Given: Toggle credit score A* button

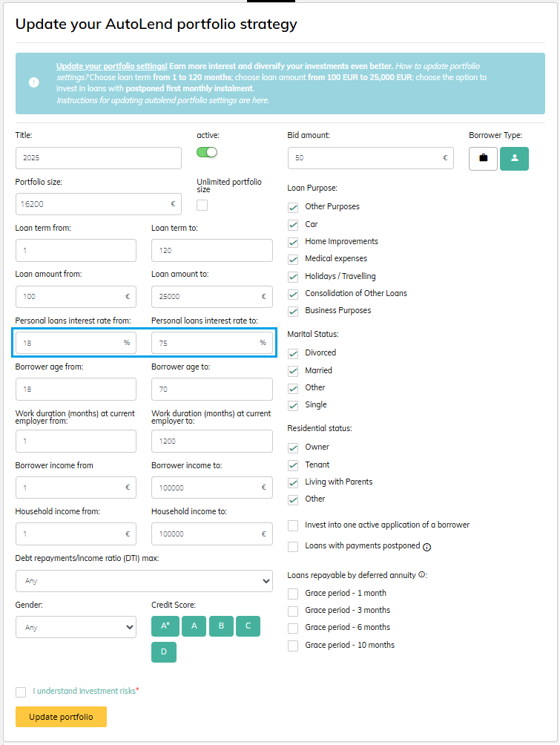Looking at the screenshot, I should pos(165,626).
